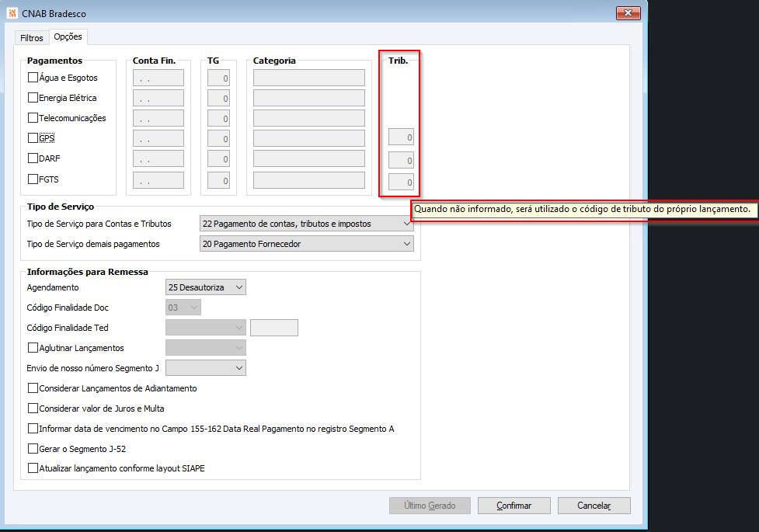The image size is (759, 532).
Task: Switch to the Filtros tab
Action: pos(32,38)
